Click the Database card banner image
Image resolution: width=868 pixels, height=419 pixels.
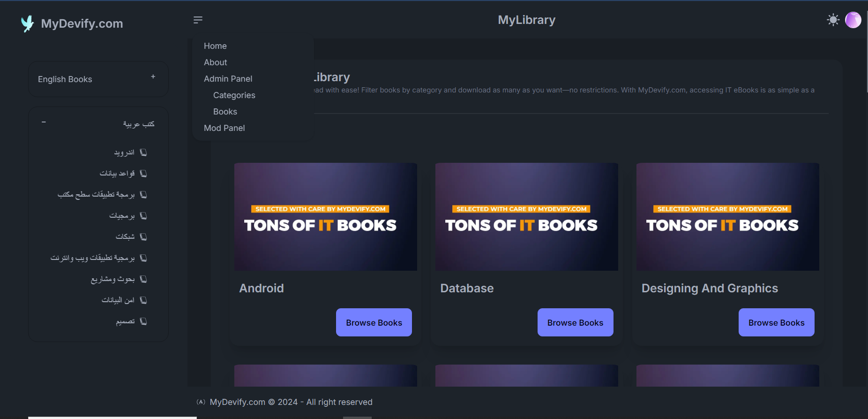527,217
